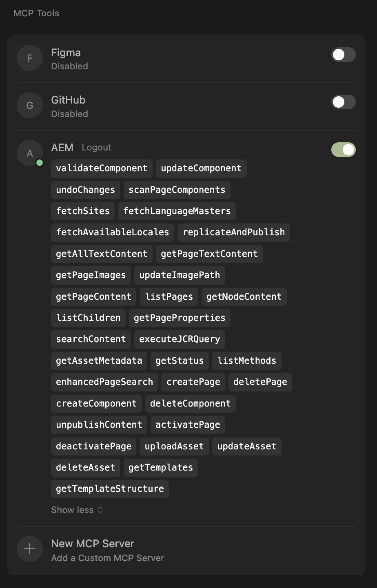Image resolution: width=377 pixels, height=588 pixels.
Task: Click the Figma server avatar icon
Action: tap(30, 58)
